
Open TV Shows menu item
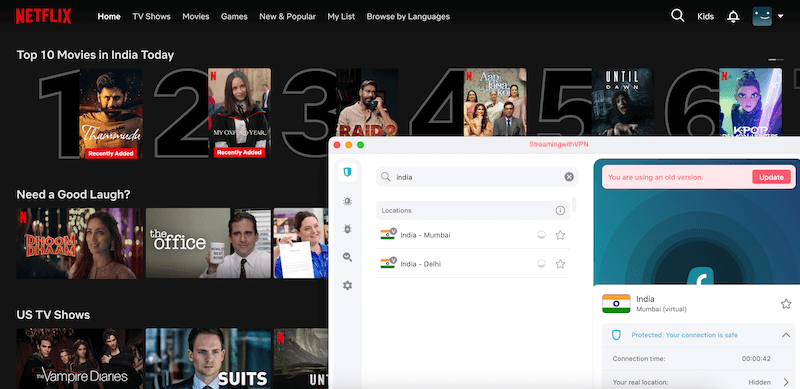152,16
